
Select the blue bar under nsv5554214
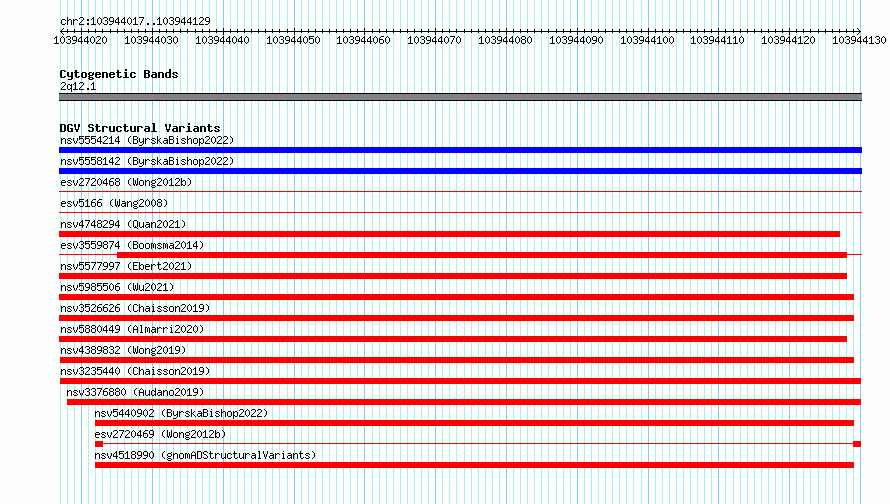point(460,150)
